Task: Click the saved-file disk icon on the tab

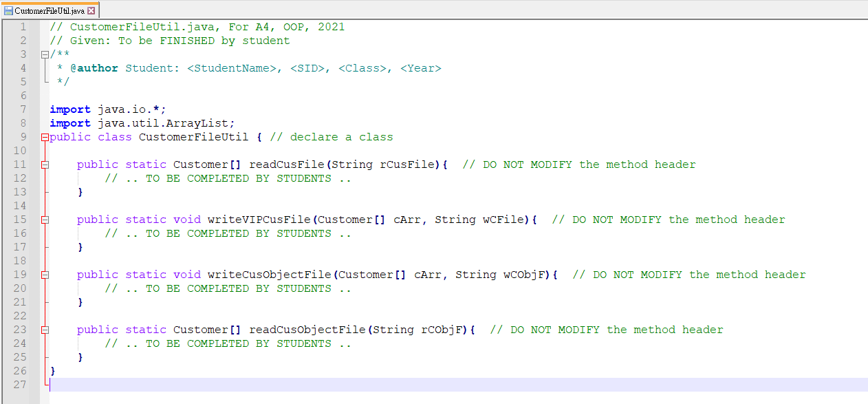Action: pos(8,10)
